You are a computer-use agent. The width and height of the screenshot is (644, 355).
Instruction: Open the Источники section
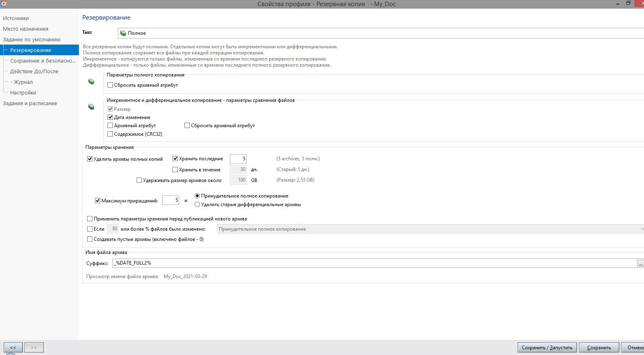[x=16, y=18]
